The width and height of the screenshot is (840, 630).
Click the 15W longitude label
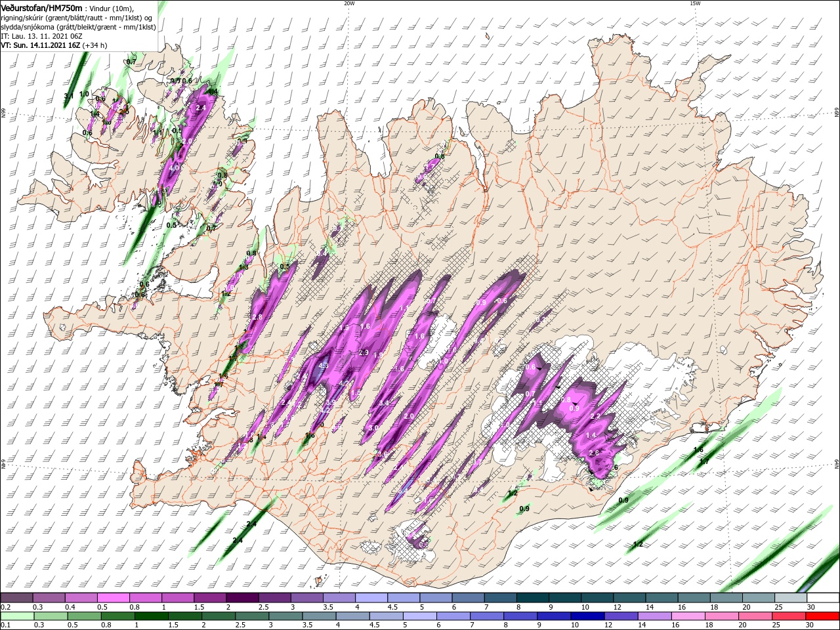[x=695, y=3]
